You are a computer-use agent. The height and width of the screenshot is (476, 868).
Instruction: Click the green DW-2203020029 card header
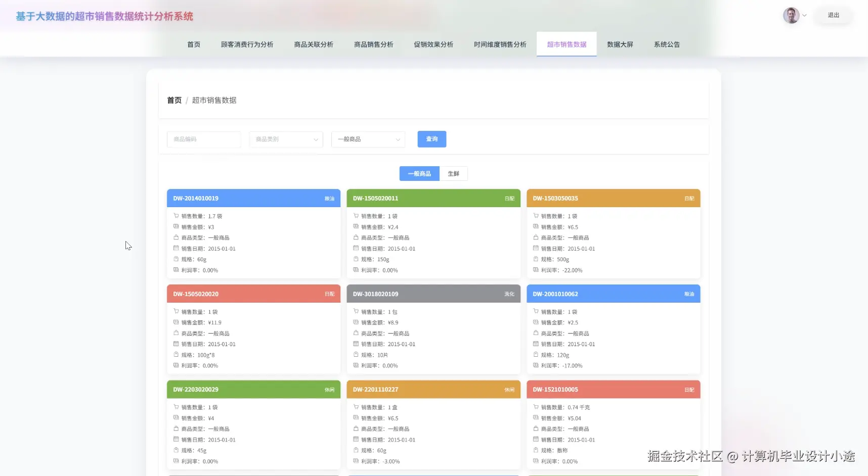[253, 389]
